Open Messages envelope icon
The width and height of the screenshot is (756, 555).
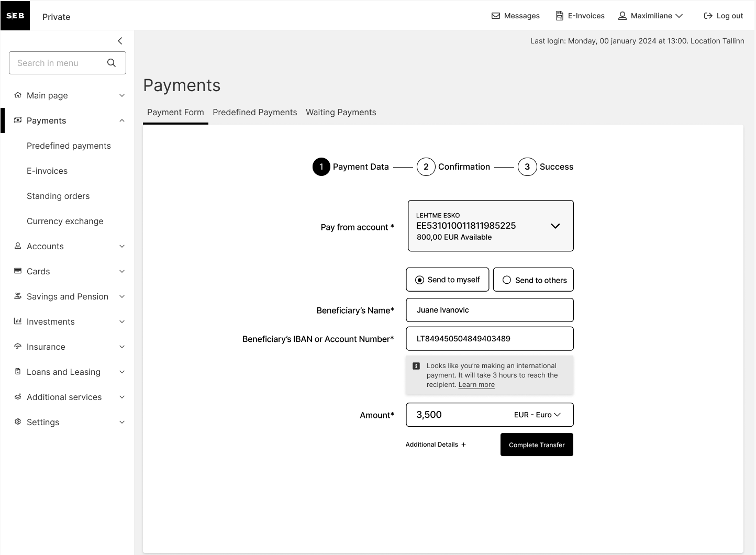(496, 16)
